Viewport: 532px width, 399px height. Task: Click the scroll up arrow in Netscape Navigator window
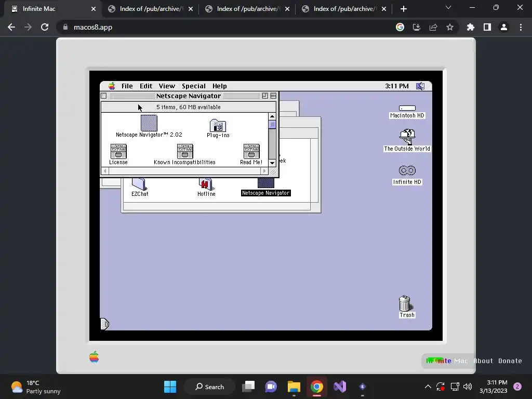click(272, 116)
